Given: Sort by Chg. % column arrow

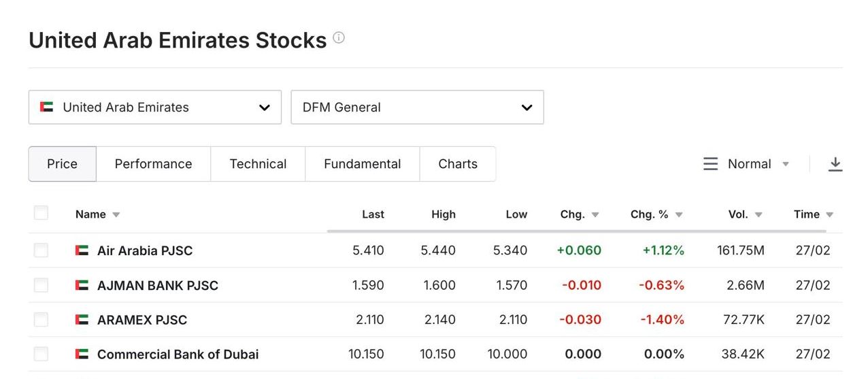Looking at the screenshot, I should (x=679, y=215).
